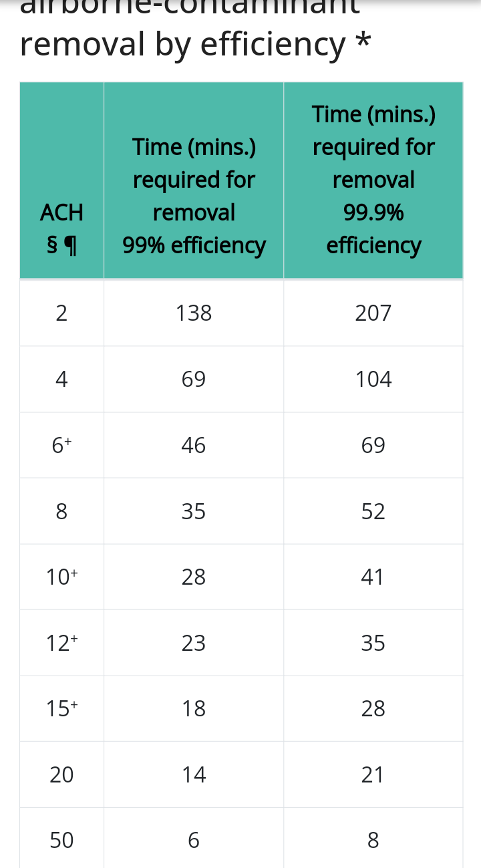
Task: Click the asterisk footnote in the heading
Action: pos(362,41)
